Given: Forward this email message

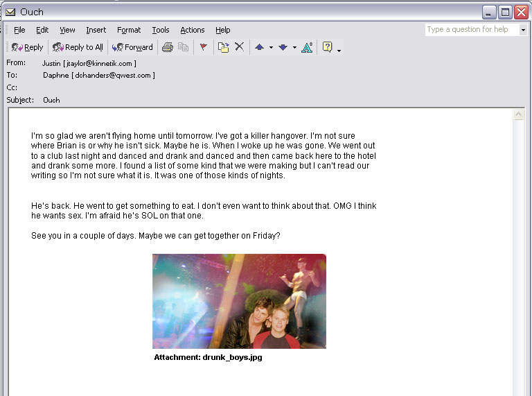Looking at the screenshot, I should tap(132, 47).
